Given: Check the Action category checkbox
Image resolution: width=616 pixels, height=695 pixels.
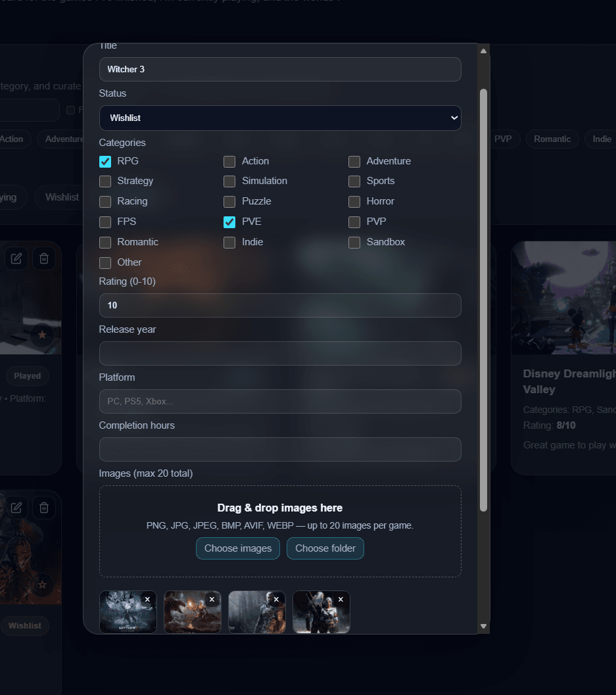Looking at the screenshot, I should coord(229,161).
